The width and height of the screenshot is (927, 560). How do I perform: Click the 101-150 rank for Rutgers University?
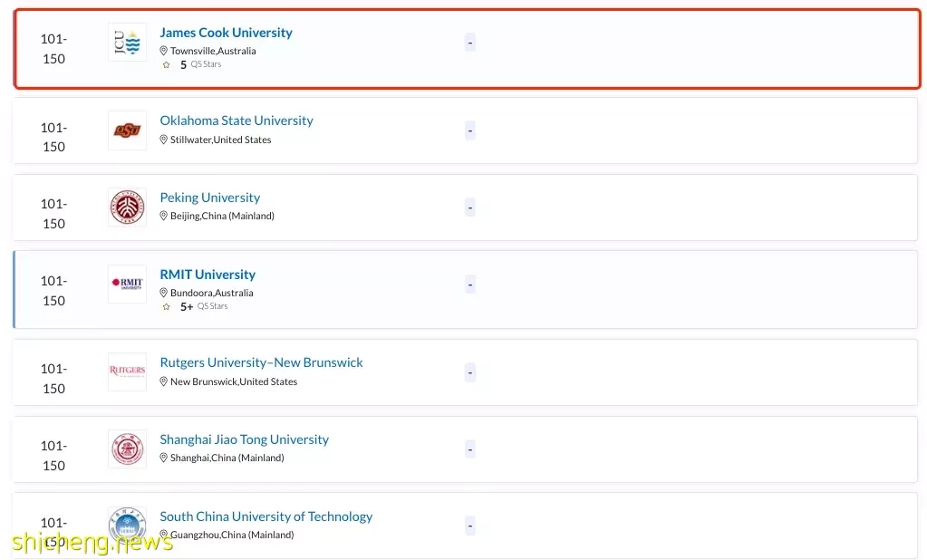[53, 379]
